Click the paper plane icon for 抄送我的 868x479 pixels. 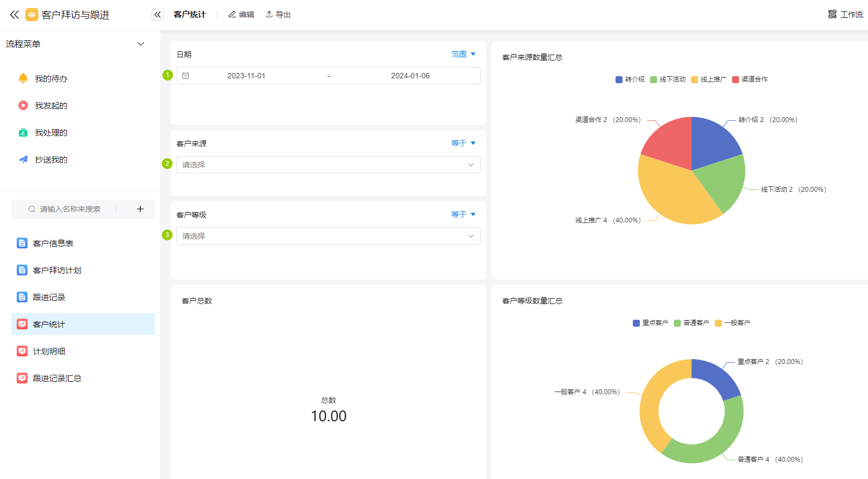23,159
